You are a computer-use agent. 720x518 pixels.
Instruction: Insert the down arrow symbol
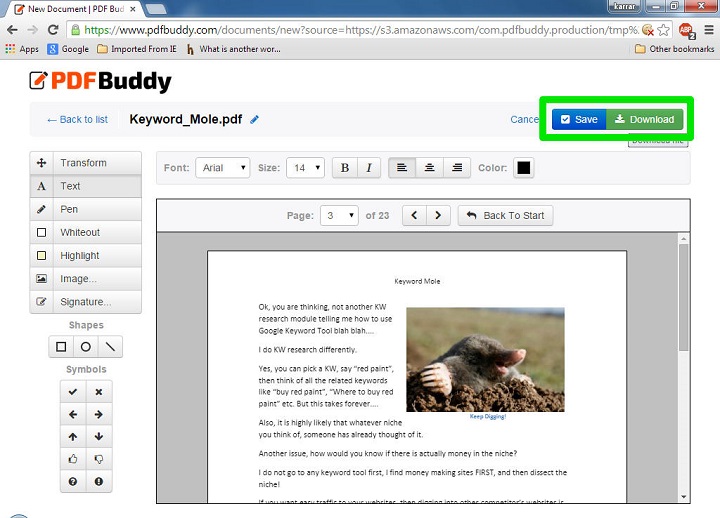tap(98, 437)
